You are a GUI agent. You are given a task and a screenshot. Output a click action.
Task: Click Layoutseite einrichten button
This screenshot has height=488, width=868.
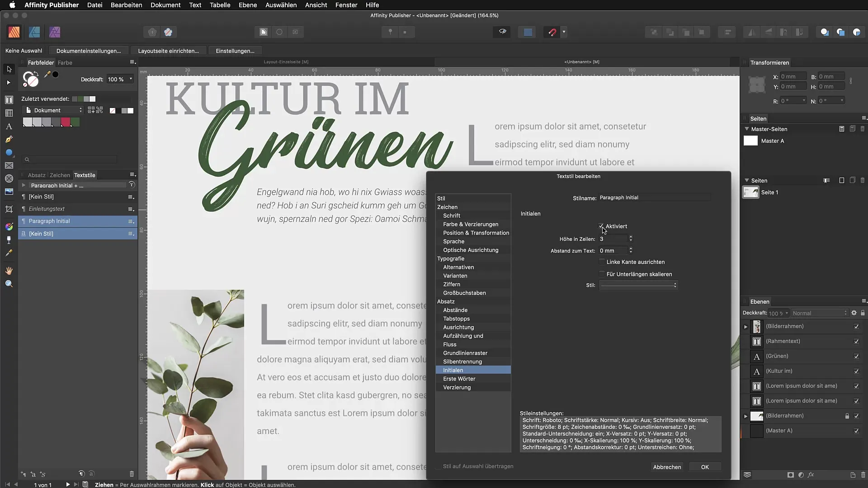(x=168, y=51)
